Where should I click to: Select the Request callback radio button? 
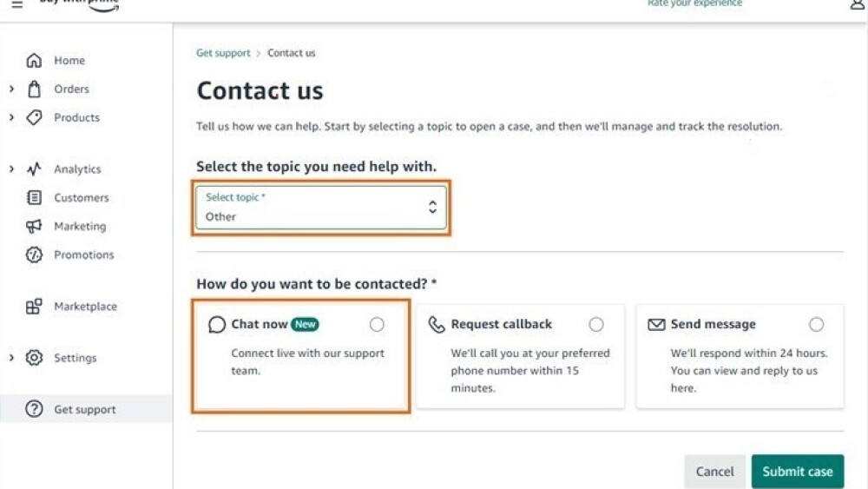pyautogui.click(x=596, y=324)
